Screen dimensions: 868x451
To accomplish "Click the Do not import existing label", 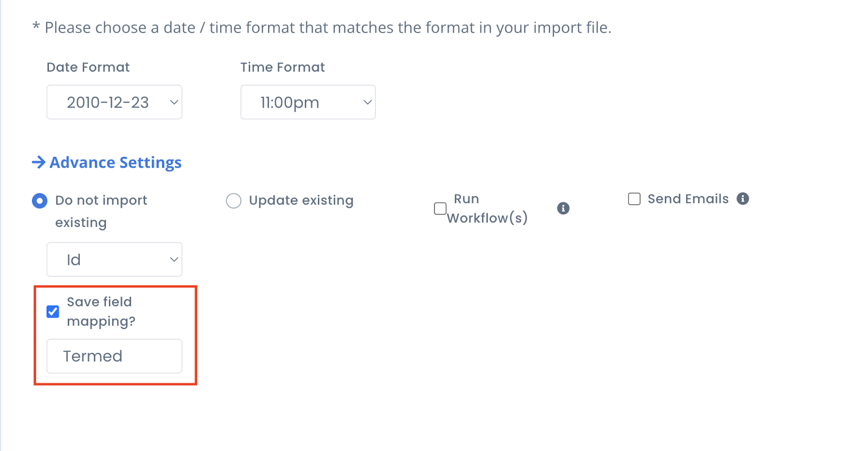I will (x=101, y=212).
